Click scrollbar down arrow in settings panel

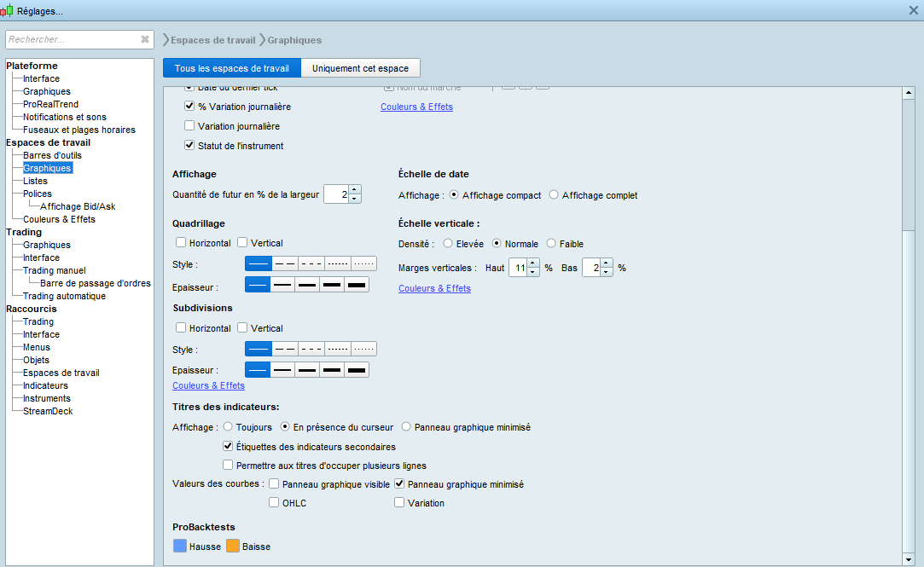click(908, 559)
